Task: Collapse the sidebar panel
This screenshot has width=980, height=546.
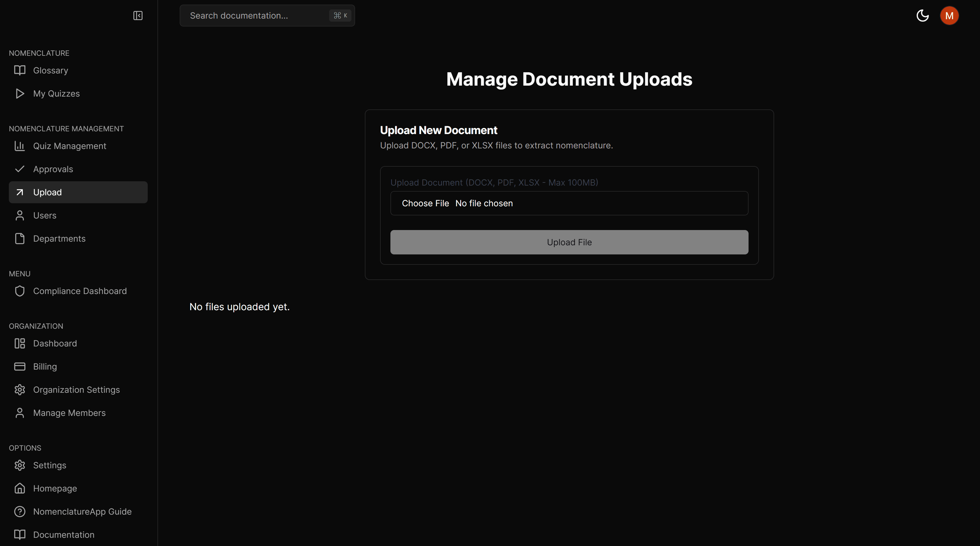Action: coord(138,16)
